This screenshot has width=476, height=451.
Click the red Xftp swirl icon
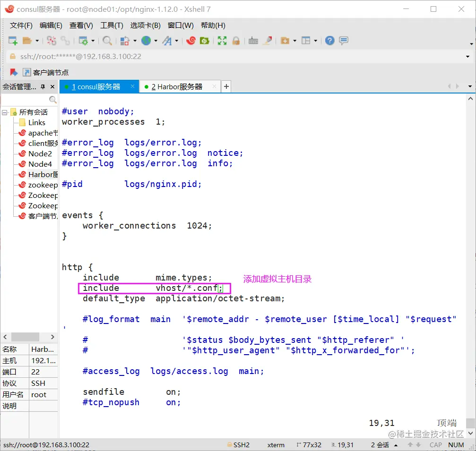pyautogui.click(x=191, y=41)
